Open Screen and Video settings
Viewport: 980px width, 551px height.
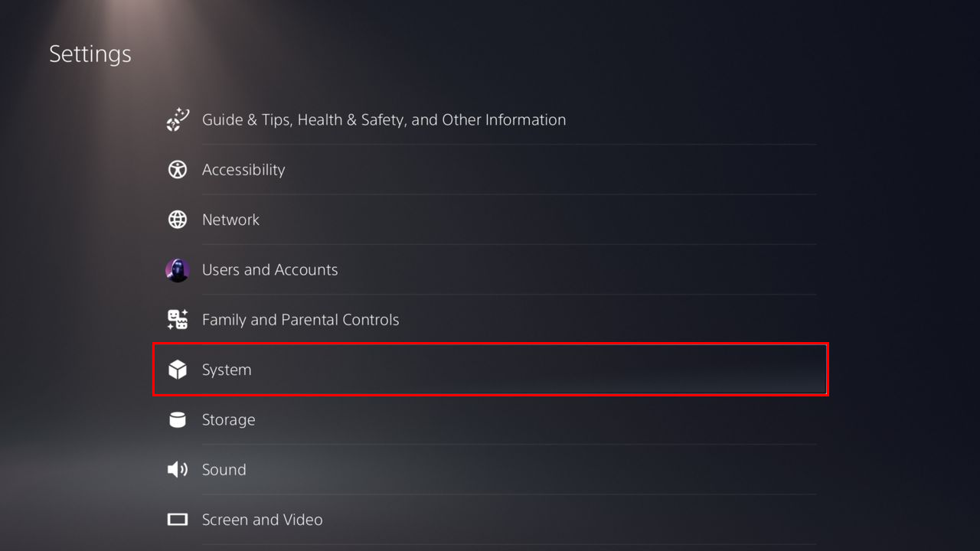click(x=262, y=520)
